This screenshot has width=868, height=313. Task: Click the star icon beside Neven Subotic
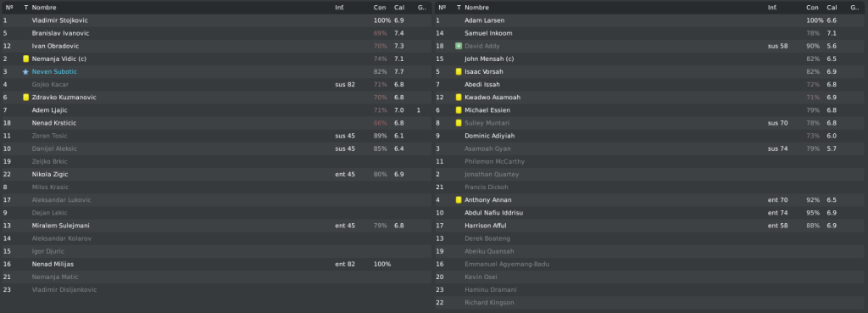(x=25, y=71)
